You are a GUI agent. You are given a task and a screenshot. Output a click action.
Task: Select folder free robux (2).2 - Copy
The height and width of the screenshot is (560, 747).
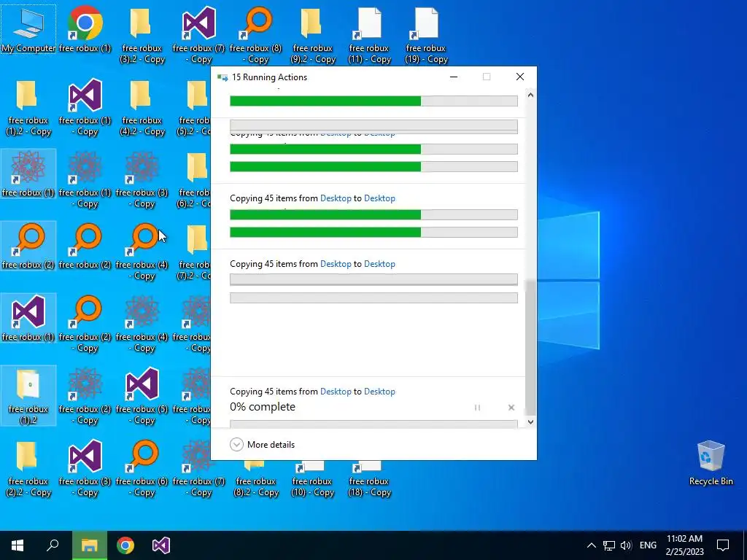click(28, 469)
